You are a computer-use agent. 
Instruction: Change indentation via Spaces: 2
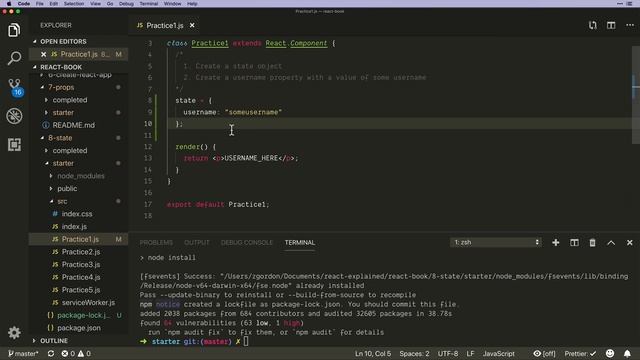(414, 353)
